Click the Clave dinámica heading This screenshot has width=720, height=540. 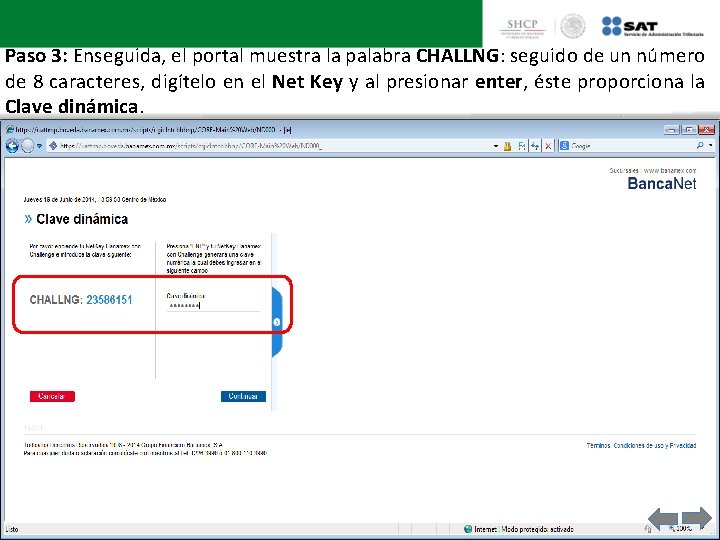click(x=82, y=219)
